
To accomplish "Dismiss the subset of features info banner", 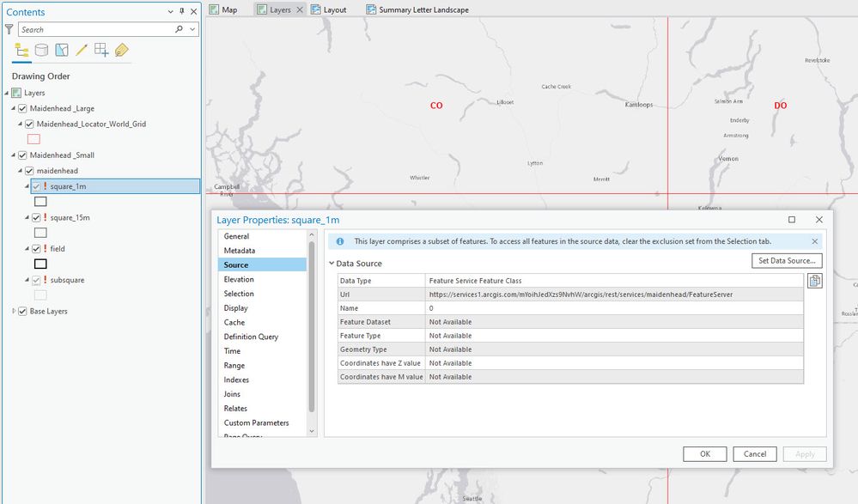I will [x=815, y=241].
